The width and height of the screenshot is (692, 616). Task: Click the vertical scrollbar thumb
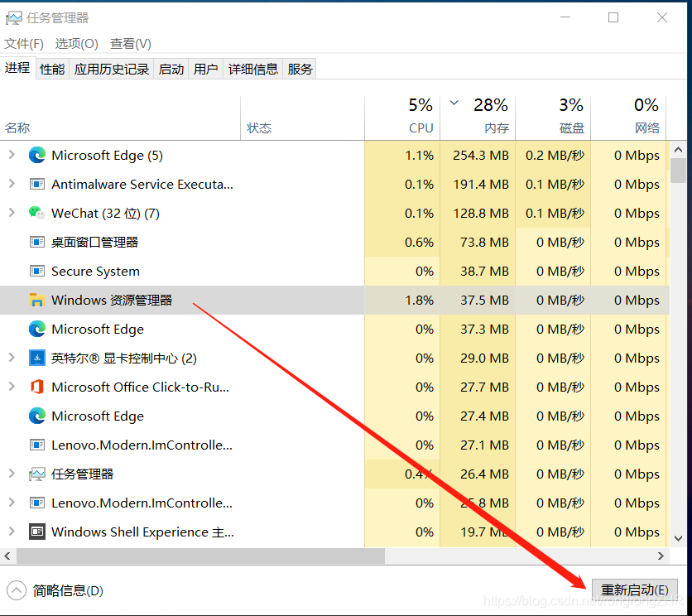(x=678, y=171)
